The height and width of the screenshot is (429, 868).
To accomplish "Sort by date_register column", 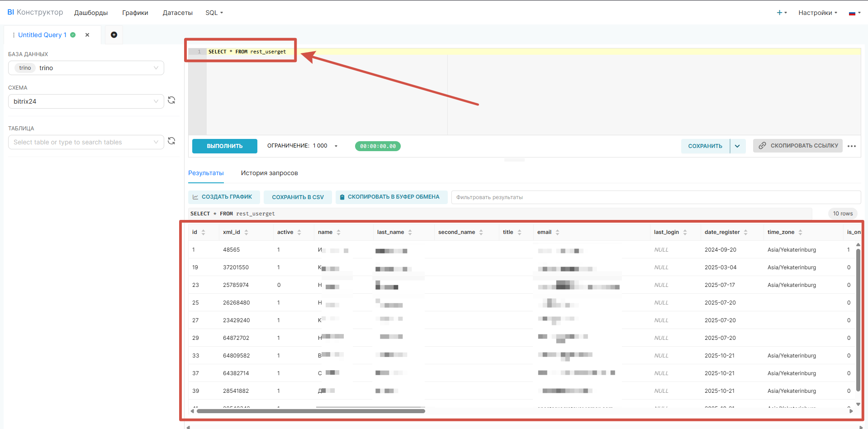I will pos(745,232).
